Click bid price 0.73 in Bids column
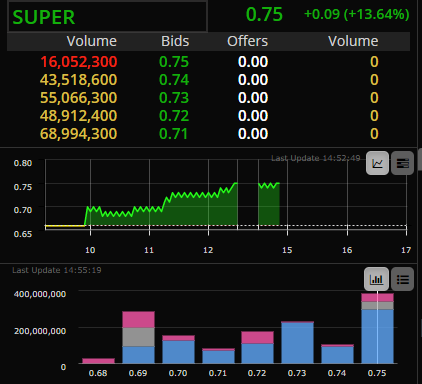The width and height of the screenshot is (422, 384). click(x=174, y=98)
